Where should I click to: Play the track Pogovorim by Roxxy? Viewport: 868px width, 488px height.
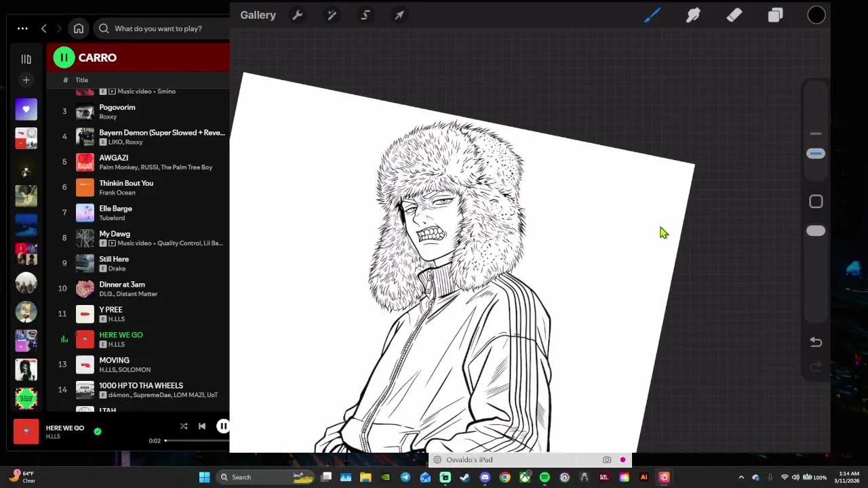pyautogui.click(x=138, y=111)
